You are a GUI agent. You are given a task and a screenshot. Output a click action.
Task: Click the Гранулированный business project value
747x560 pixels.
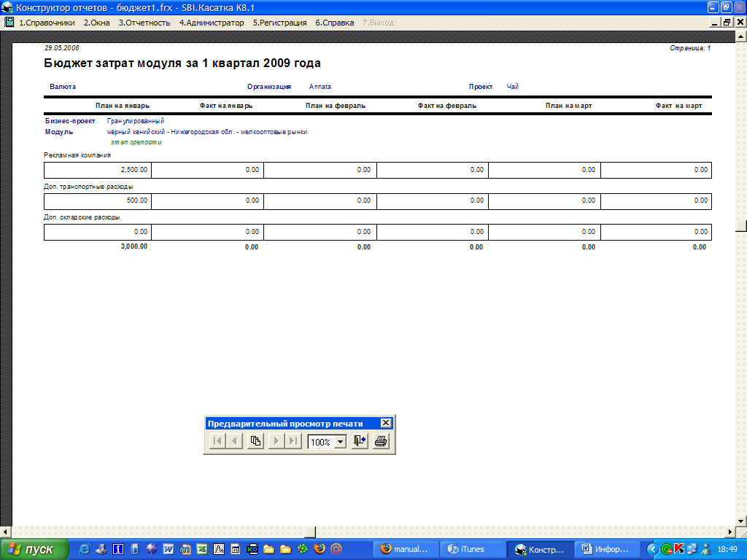pos(136,121)
